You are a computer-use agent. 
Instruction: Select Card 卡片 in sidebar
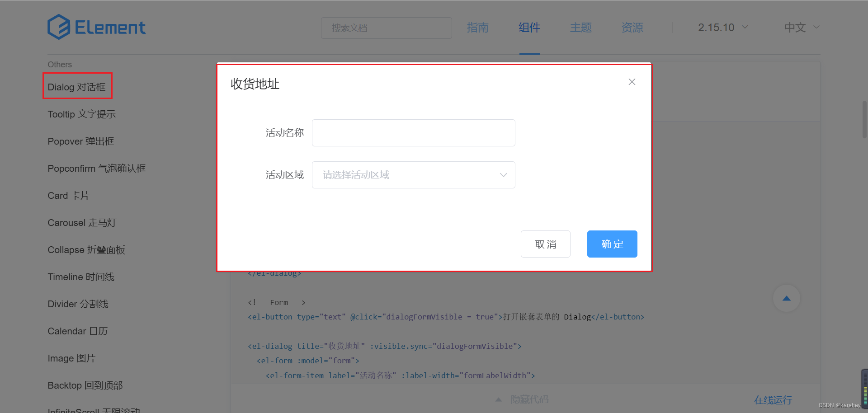69,196
